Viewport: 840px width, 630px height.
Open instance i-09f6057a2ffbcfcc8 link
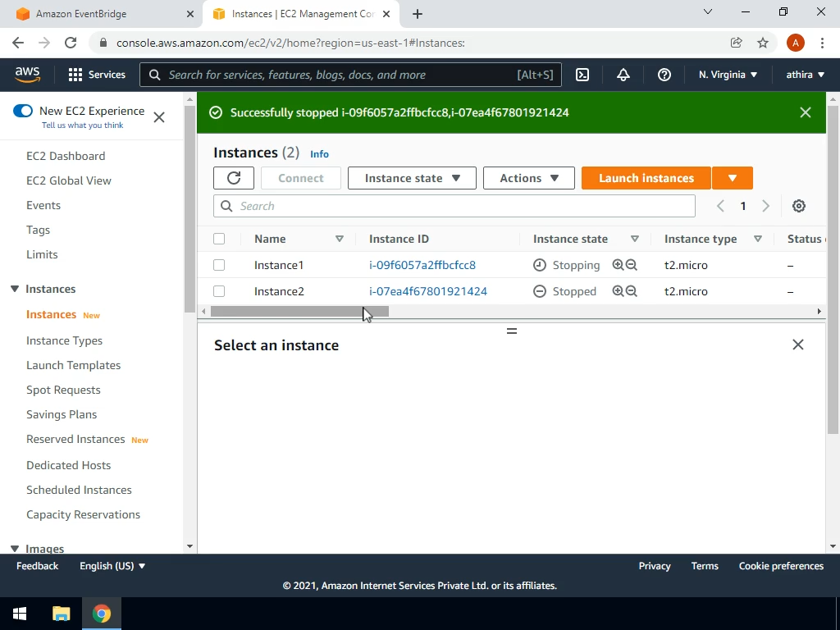(x=422, y=265)
